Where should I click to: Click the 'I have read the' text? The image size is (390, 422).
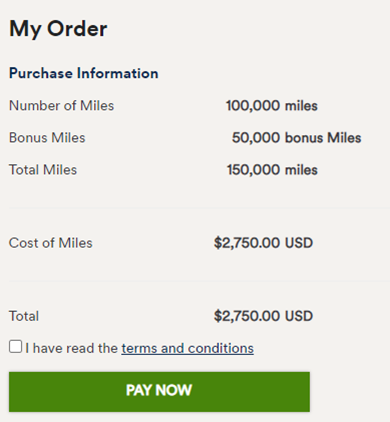tap(72, 348)
